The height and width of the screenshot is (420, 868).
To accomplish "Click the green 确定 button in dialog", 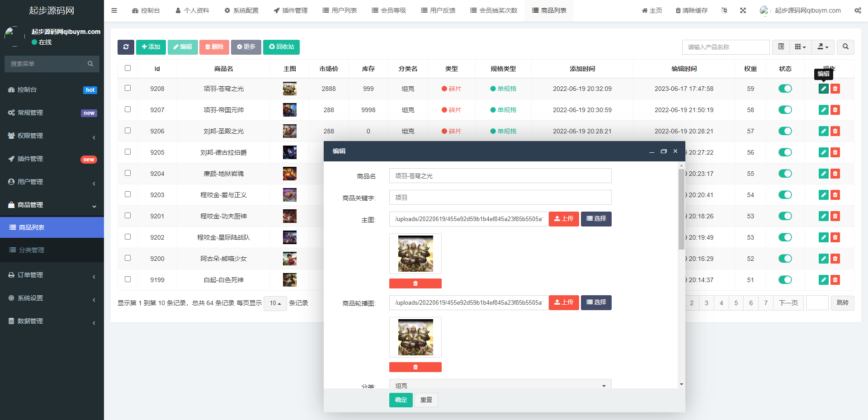I will pos(401,400).
